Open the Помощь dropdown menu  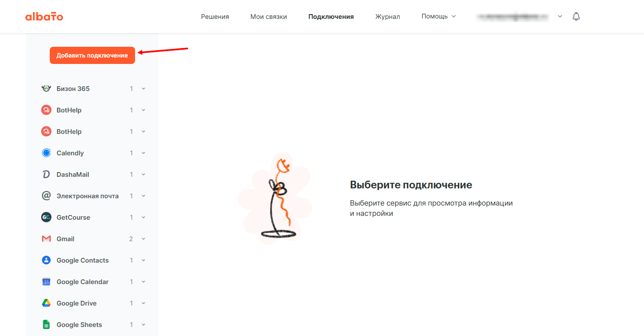coord(439,16)
